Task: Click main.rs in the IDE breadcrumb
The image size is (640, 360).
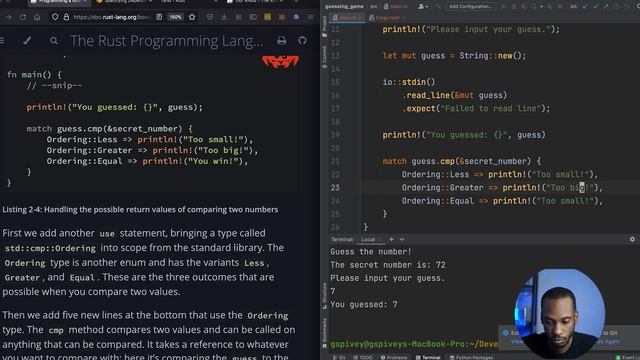Action: [x=396, y=7]
